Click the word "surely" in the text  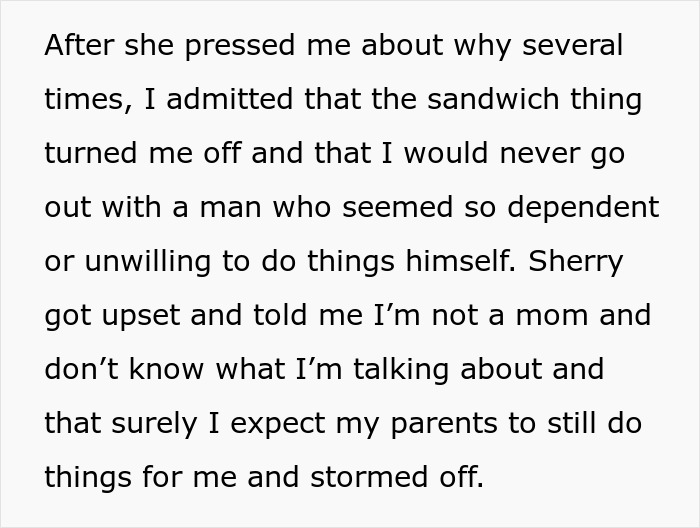154,424
